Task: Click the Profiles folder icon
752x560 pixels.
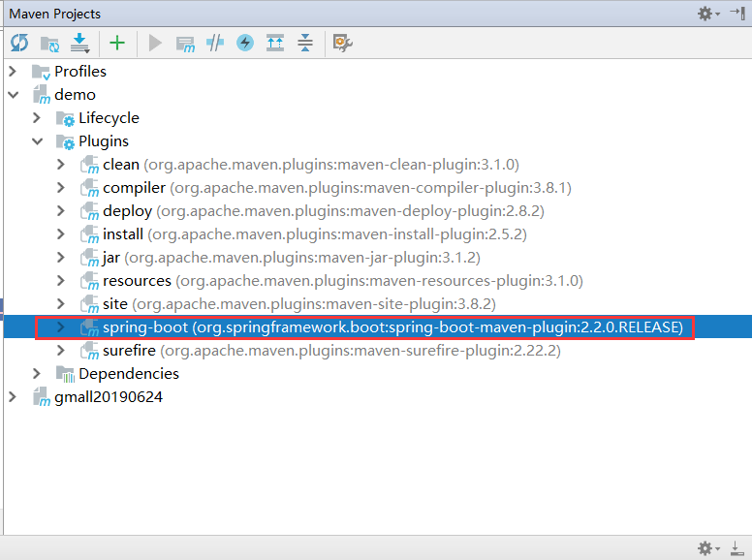Action: pos(41,73)
